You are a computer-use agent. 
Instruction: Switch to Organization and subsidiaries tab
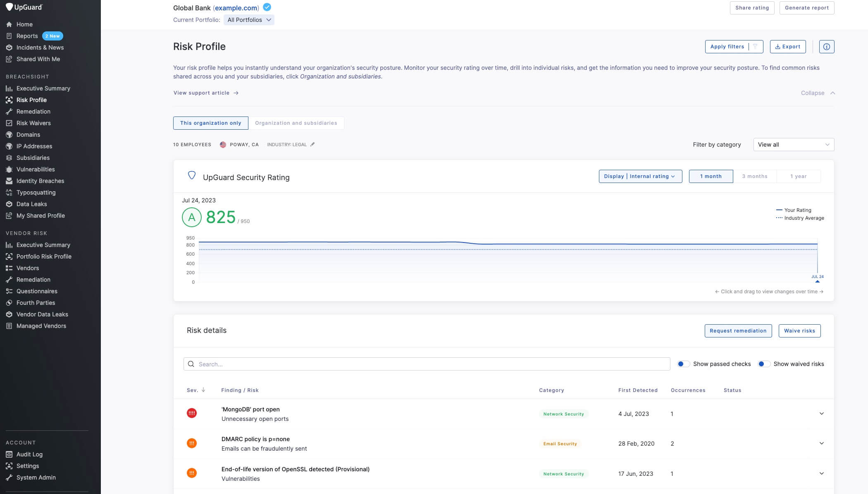(x=296, y=123)
